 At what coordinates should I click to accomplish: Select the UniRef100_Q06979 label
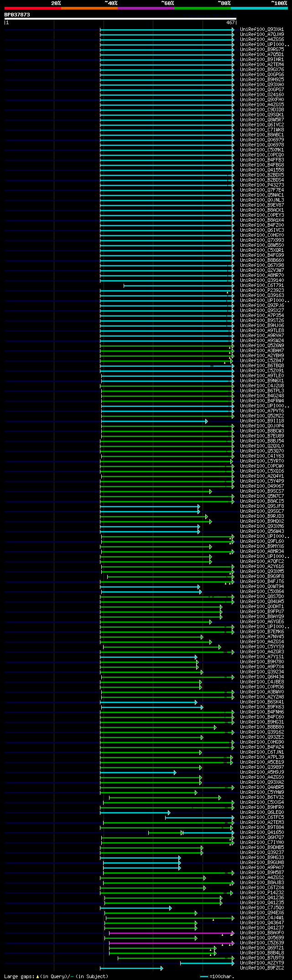(x=262, y=140)
